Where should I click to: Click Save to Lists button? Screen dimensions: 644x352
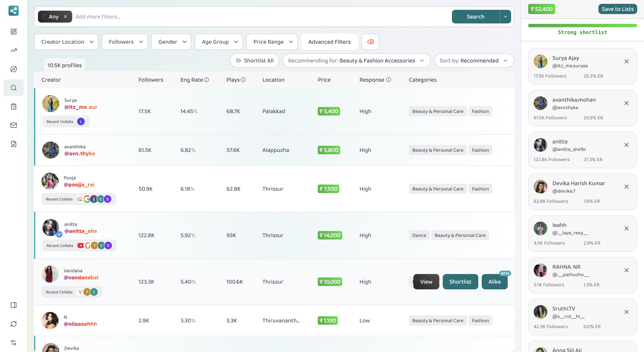coord(618,9)
